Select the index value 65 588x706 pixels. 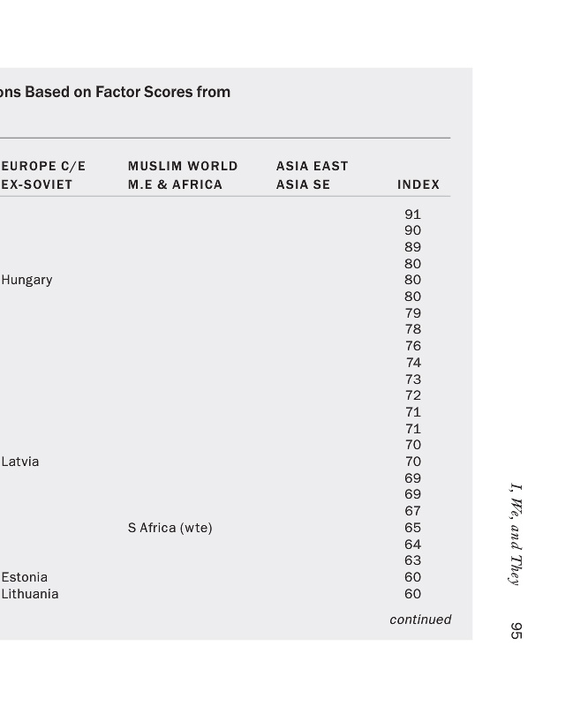(x=412, y=528)
